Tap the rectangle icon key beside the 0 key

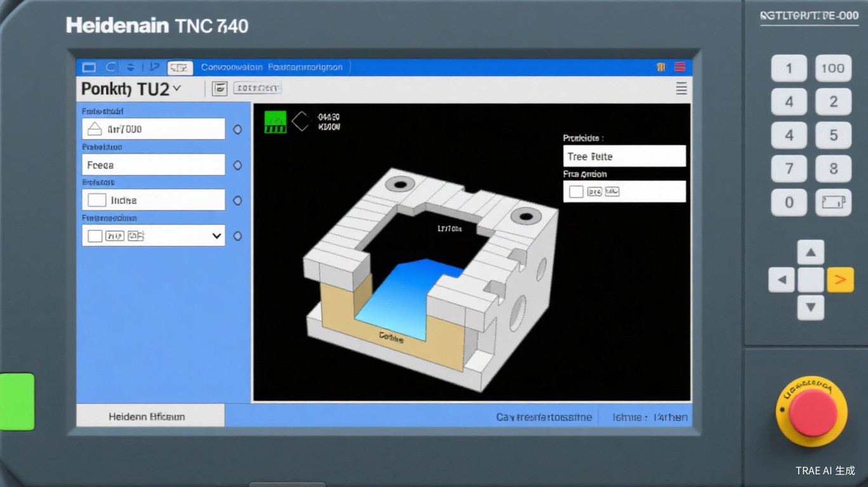tap(833, 202)
